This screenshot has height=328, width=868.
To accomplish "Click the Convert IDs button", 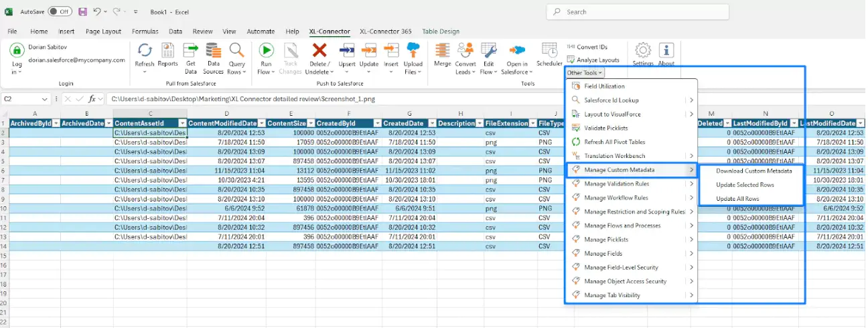I will (587, 47).
